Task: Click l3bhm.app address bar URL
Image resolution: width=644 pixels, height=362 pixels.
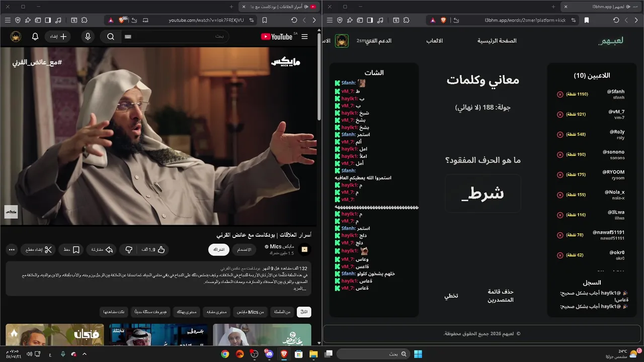Action: 525,20
